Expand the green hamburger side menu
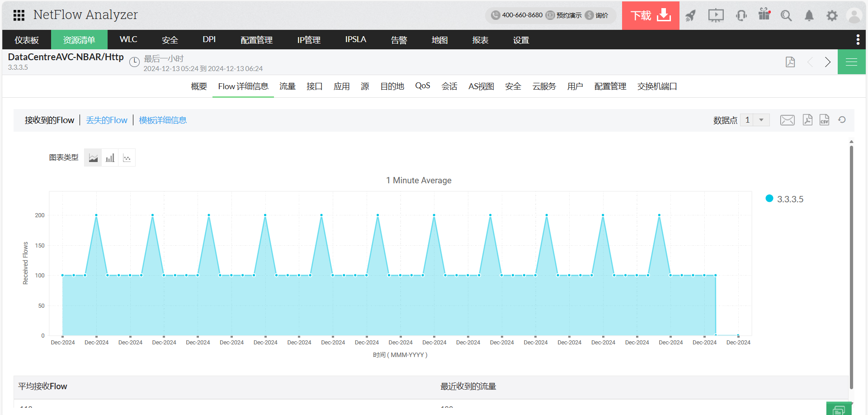The image size is (868, 415). click(x=851, y=62)
